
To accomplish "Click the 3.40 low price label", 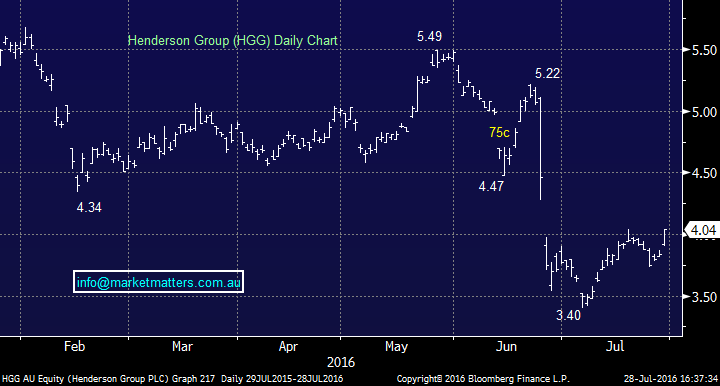I will pyautogui.click(x=568, y=315).
